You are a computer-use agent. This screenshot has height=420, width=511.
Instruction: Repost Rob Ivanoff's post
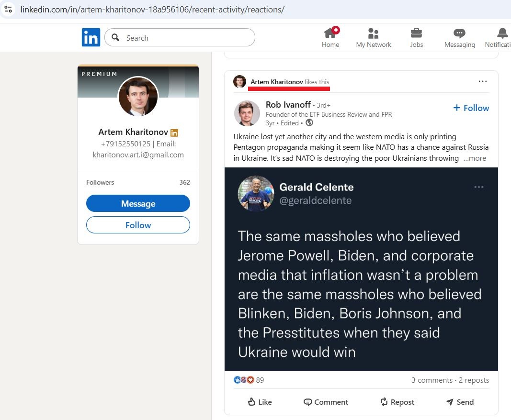point(397,402)
